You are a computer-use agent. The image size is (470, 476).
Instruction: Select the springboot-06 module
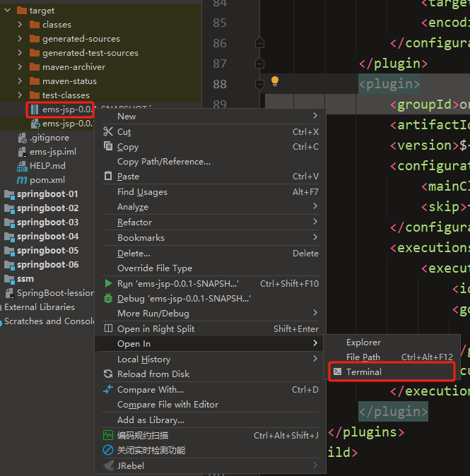pyautogui.click(x=47, y=265)
